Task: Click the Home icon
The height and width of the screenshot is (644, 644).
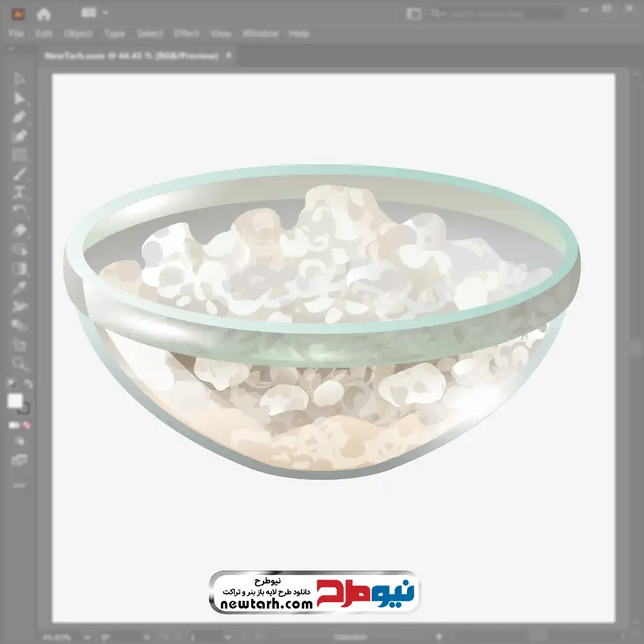Action: point(44,14)
